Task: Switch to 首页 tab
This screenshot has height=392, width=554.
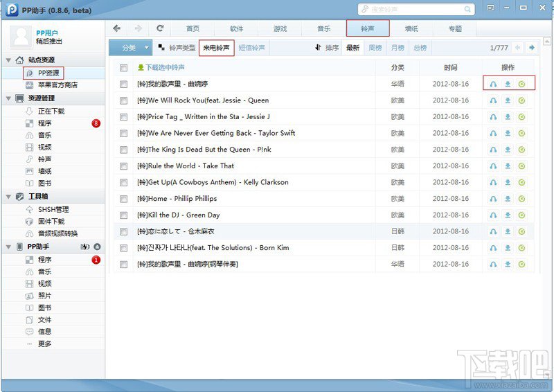Action: (x=193, y=28)
